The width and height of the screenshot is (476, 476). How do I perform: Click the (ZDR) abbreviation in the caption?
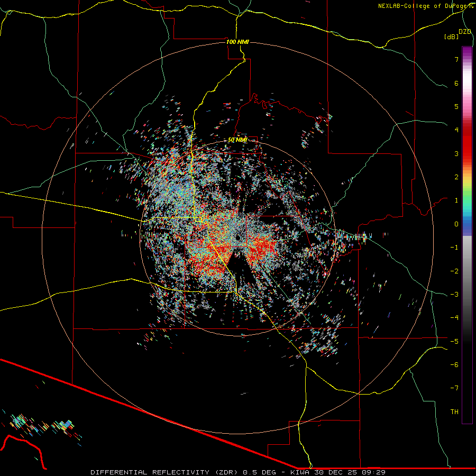click(x=226, y=472)
